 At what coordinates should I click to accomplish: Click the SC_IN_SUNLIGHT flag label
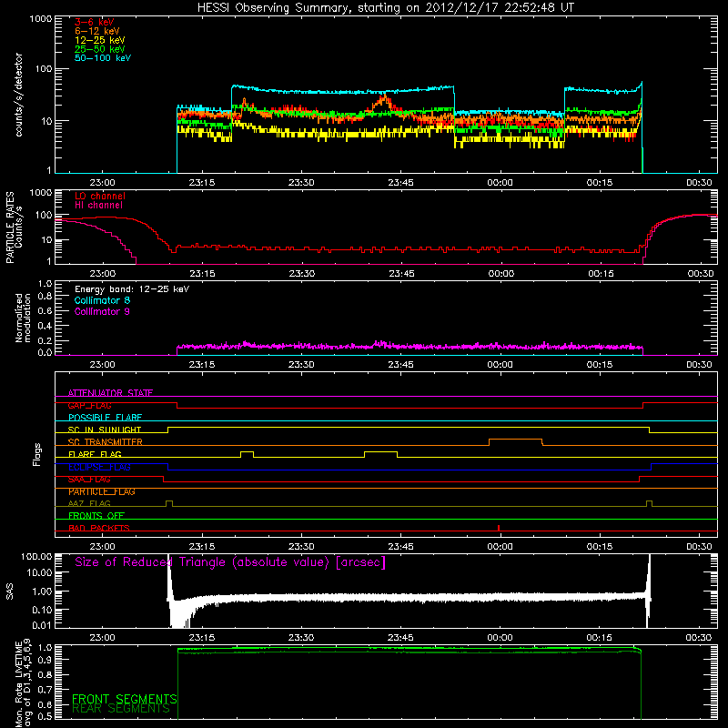[105, 430]
